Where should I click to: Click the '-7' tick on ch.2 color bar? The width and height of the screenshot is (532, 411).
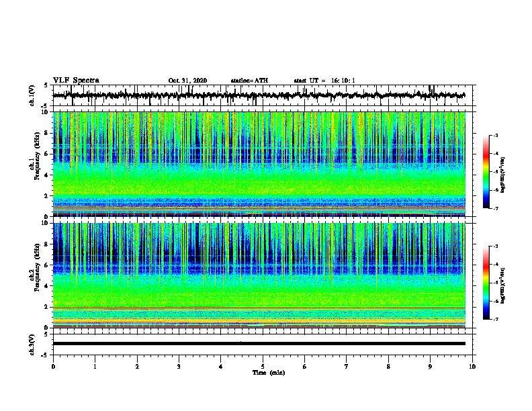click(x=495, y=319)
